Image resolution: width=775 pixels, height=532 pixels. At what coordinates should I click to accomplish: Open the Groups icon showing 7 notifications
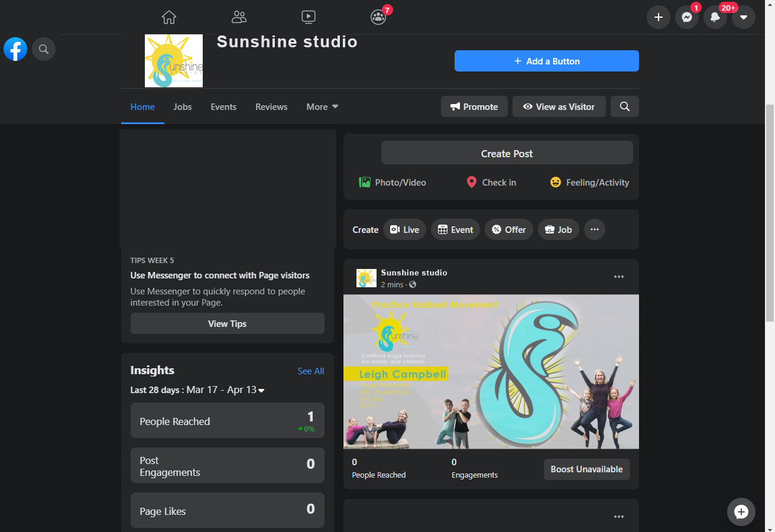(x=378, y=17)
